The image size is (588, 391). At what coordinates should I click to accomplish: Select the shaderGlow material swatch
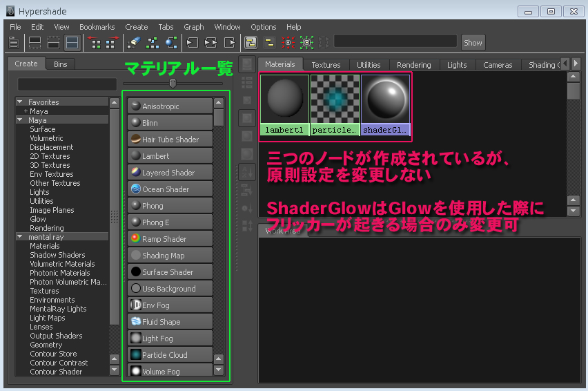[x=386, y=105]
